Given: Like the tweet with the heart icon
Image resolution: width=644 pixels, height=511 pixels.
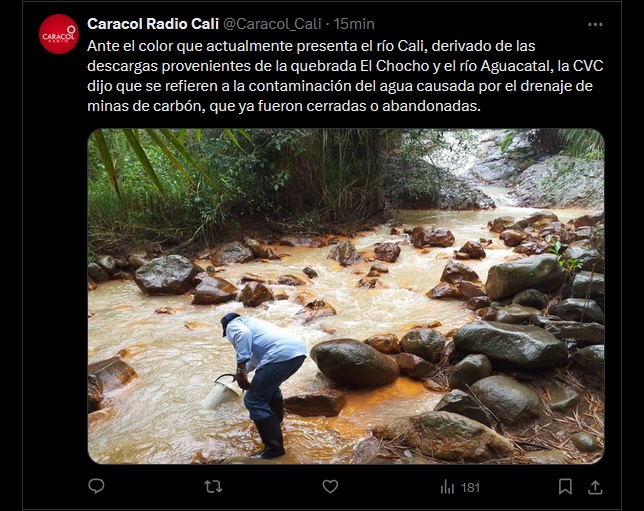Looking at the screenshot, I should tap(330, 487).
